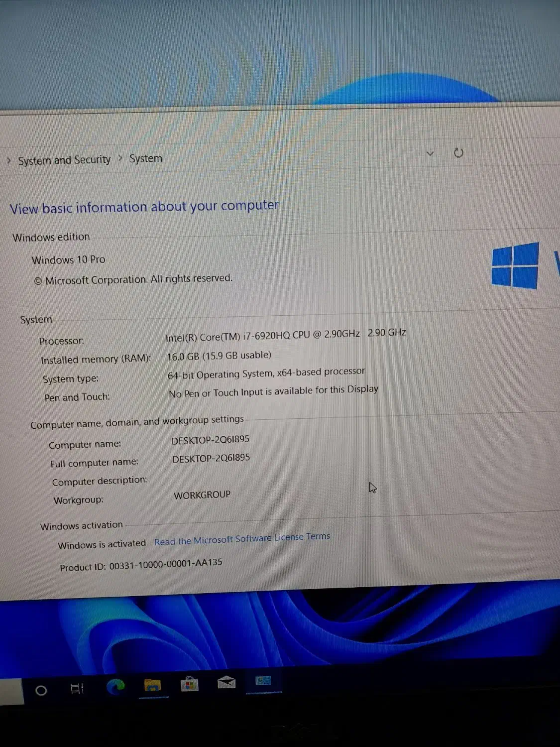Image resolution: width=560 pixels, height=747 pixels.
Task: Click the Windows logo in the System window
Action: [x=515, y=265]
